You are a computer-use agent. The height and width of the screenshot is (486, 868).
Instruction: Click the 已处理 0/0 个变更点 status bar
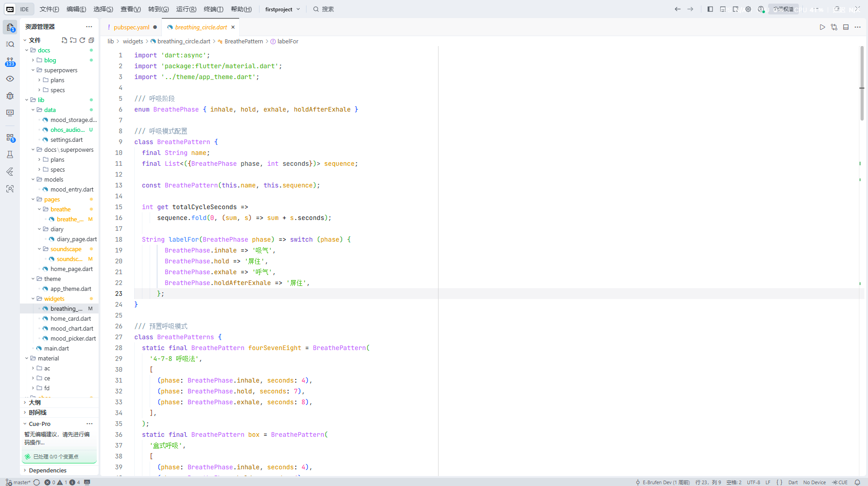59,457
